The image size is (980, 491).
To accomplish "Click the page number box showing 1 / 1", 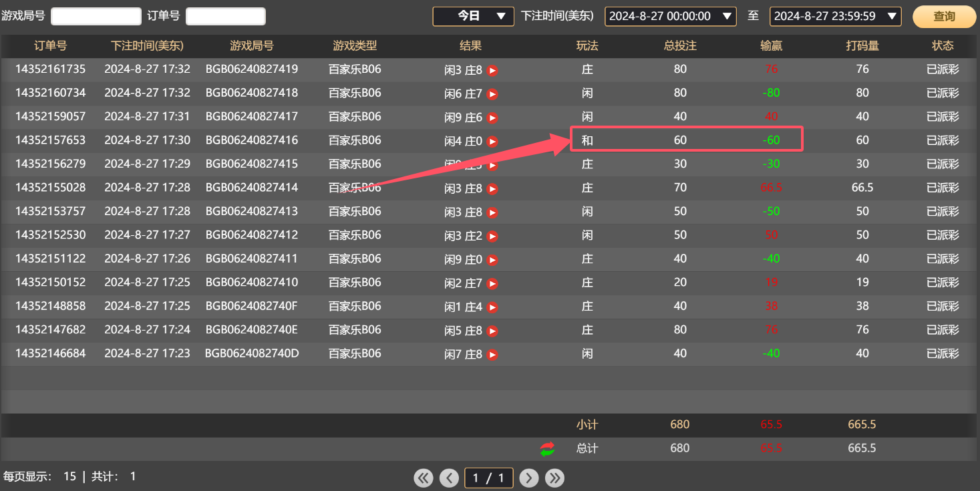I will (x=488, y=478).
